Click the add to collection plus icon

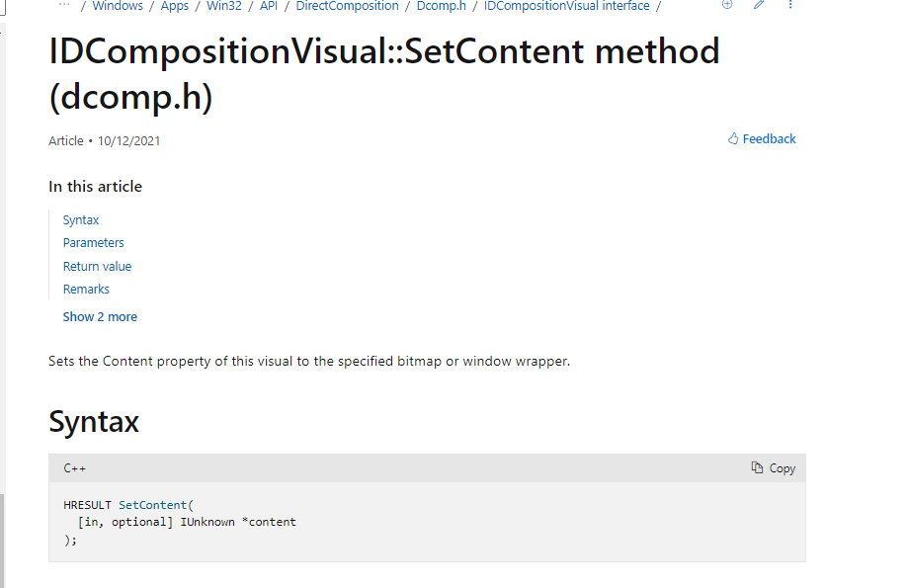pos(727,5)
